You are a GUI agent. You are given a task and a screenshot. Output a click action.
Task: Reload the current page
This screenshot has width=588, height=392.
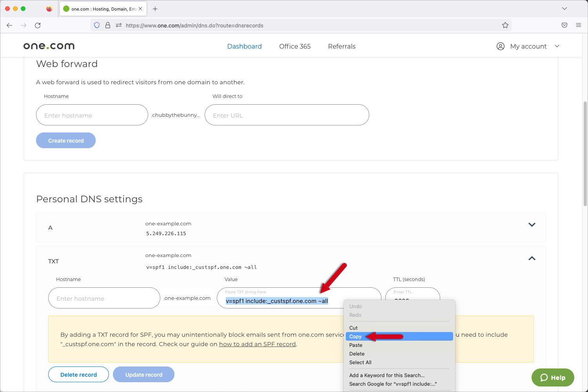(x=38, y=25)
